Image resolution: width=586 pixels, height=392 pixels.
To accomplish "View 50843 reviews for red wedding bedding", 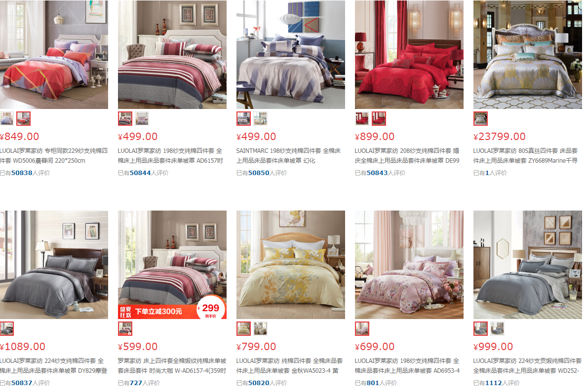I will 377,173.
